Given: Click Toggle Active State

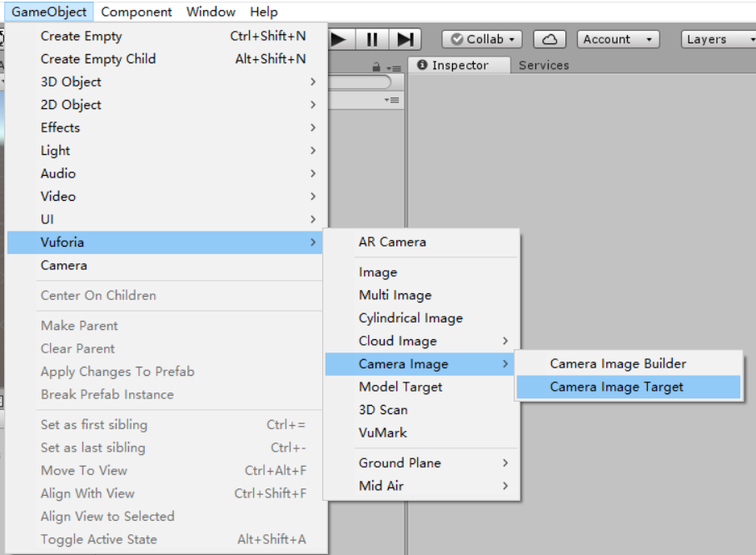Looking at the screenshot, I should point(165,539).
